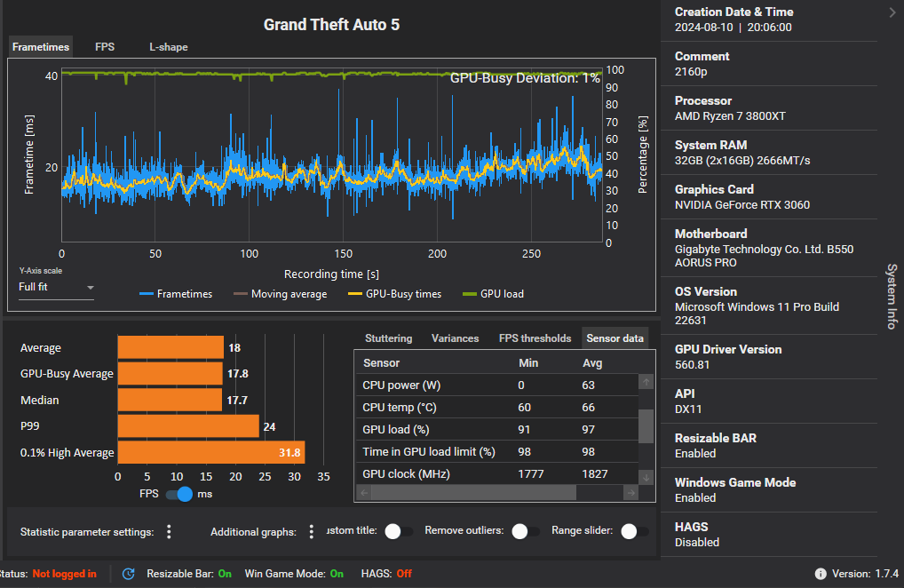Click sensor table scroll left arrow
Image resolution: width=904 pixels, height=588 pixels.
click(364, 492)
